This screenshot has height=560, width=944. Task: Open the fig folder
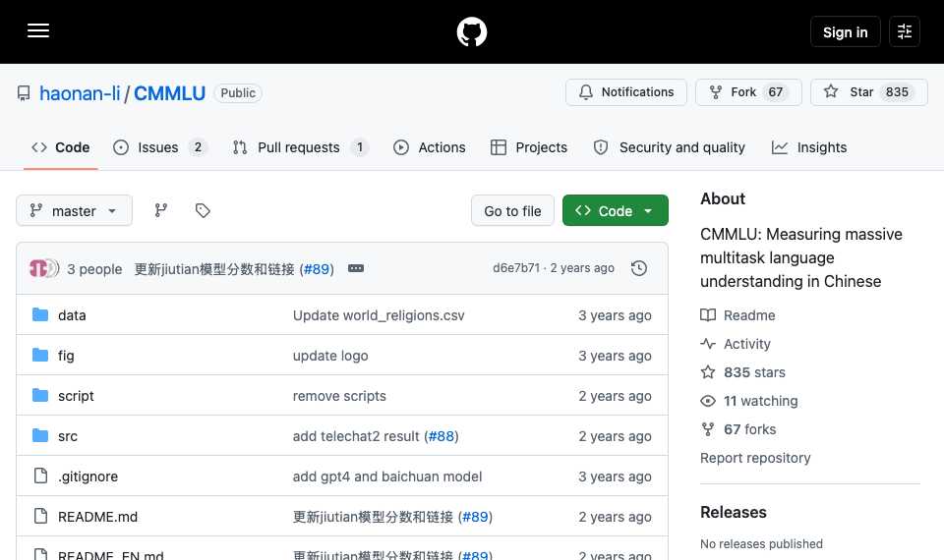click(x=66, y=356)
